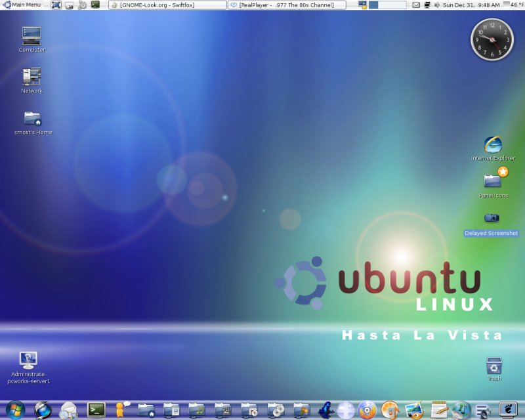
Task: Open the pictures folder in the dock
Action: [302, 410]
